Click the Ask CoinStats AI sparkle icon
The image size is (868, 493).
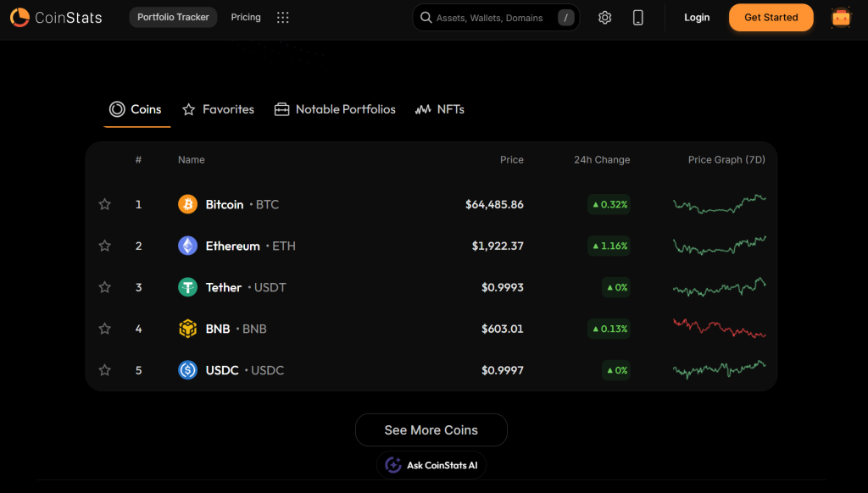click(x=393, y=465)
